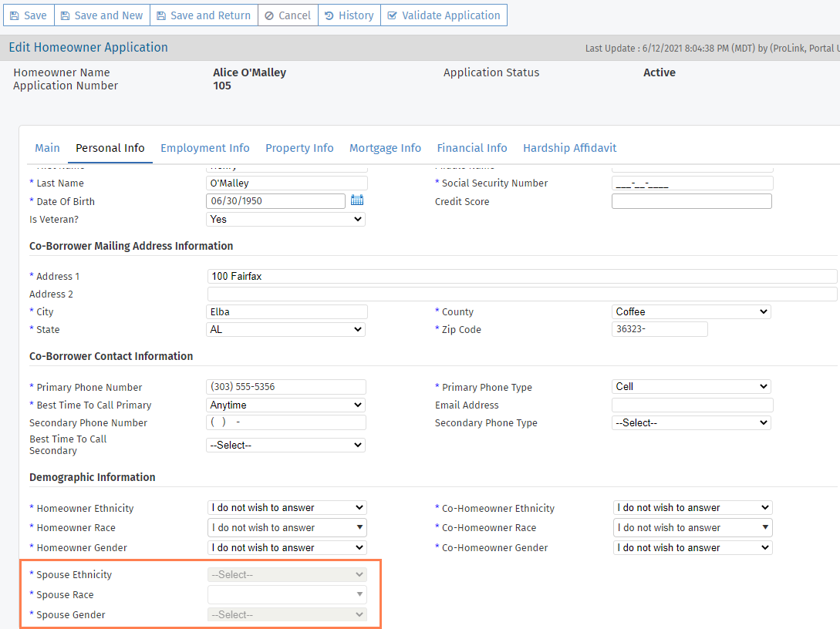The image size is (840, 629).
Task: Open the application History
Action: point(349,15)
